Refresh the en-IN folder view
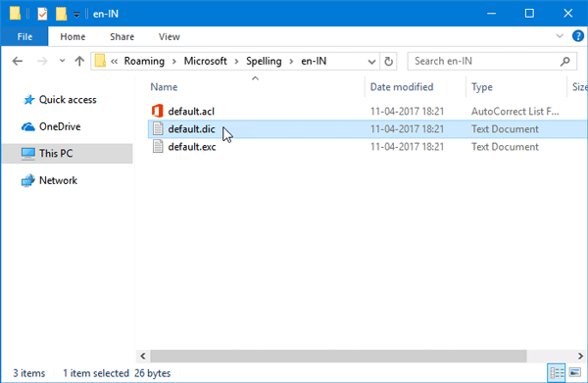The image size is (588, 383). coord(388,61)
